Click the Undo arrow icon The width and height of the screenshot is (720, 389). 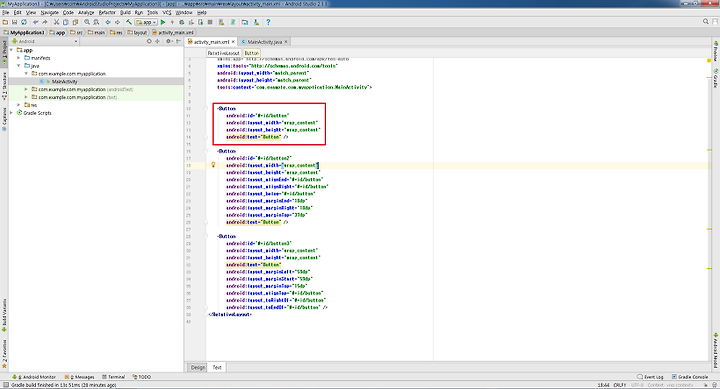[35, 22]
